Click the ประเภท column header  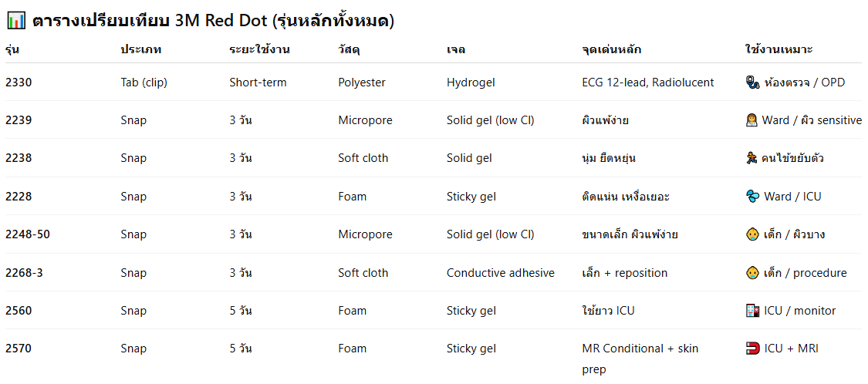(x=141, y=50)
